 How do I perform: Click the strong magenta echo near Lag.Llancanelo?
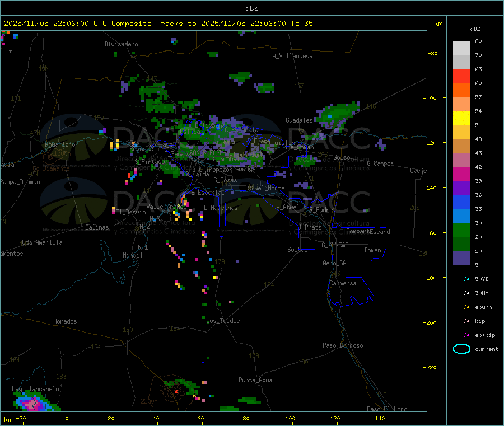[x=34, y=404]
